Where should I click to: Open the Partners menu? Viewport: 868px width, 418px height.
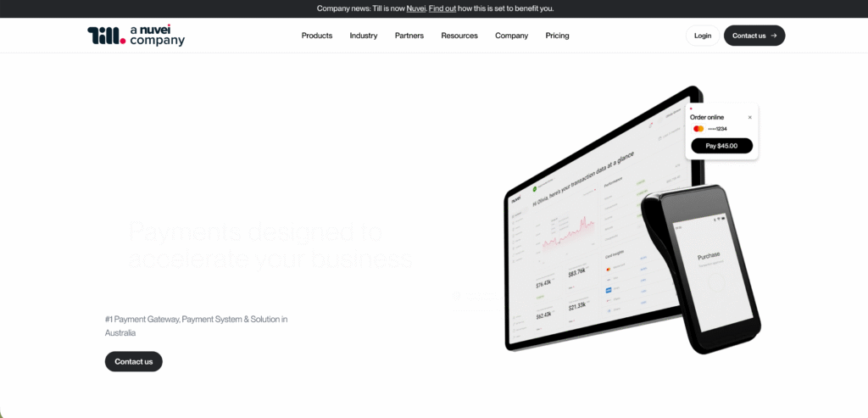click(x=409, y=36)
